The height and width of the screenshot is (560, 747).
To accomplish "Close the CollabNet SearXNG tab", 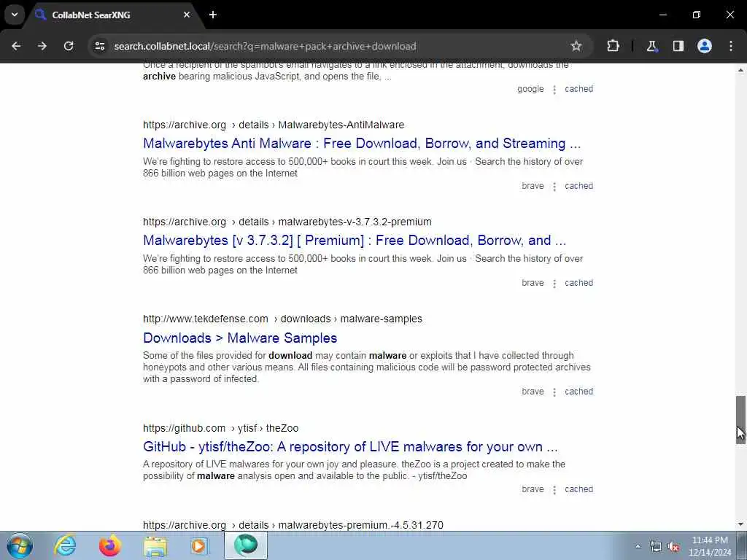I will tap(187, 15).
